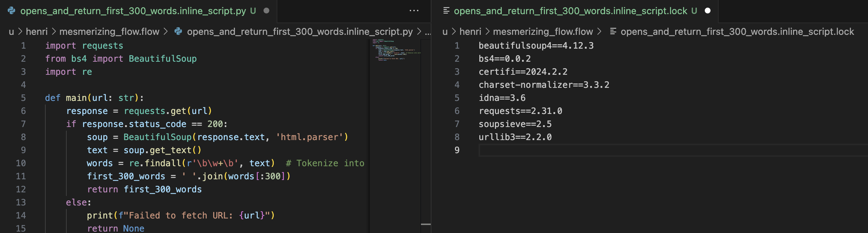The image size is (868, 233).
Task: Click the unsaved dot on inline_script.py tab
Action: click(266, 11)
